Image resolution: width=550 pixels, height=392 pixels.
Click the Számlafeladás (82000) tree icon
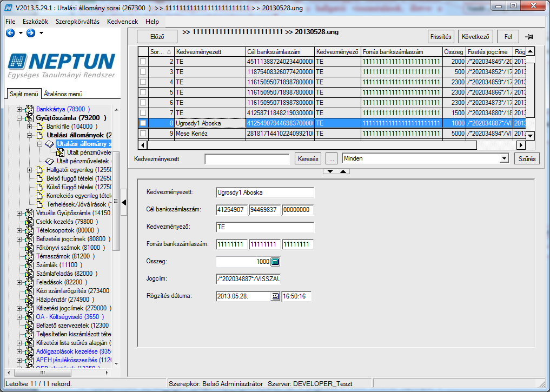click(29, 274)
